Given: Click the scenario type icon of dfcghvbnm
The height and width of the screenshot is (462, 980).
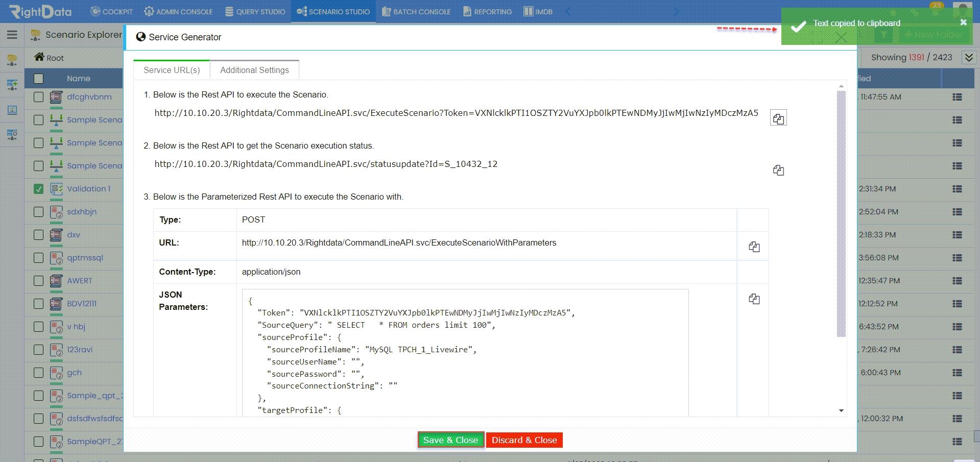Looking at the screenshot, I should 56,97.
